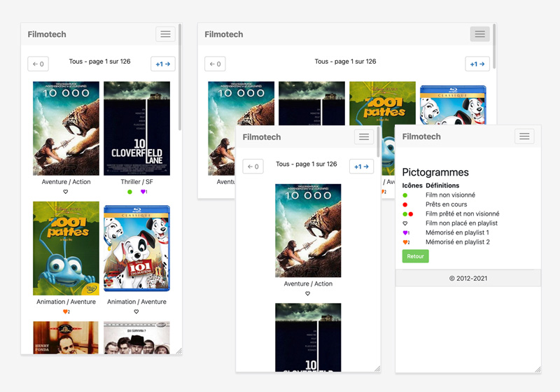Click the green Retour button
This screenshot has width=560, height=392.
pyautogui.click(x=415, y=256)
